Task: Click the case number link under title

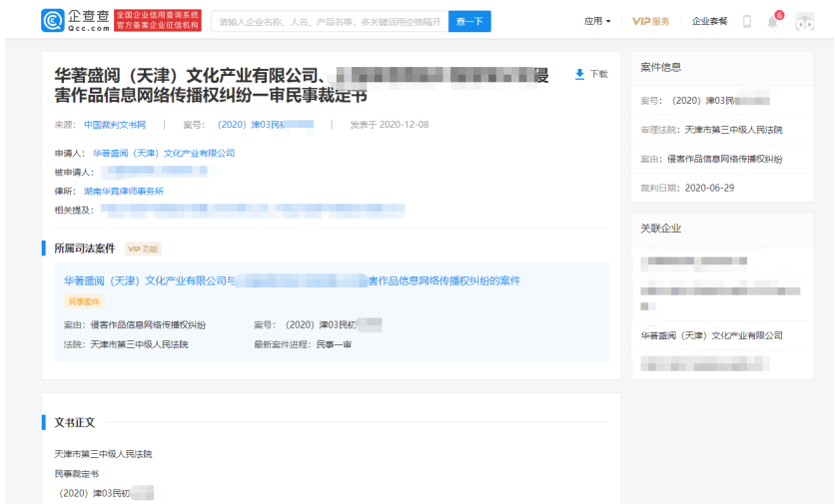Action: coord(265,125)
